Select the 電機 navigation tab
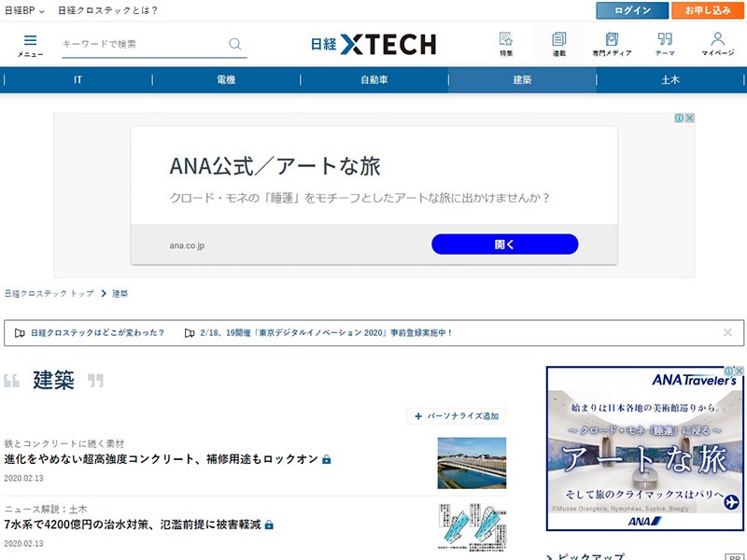This screenshot has width=747, height=560. [226, 80]
